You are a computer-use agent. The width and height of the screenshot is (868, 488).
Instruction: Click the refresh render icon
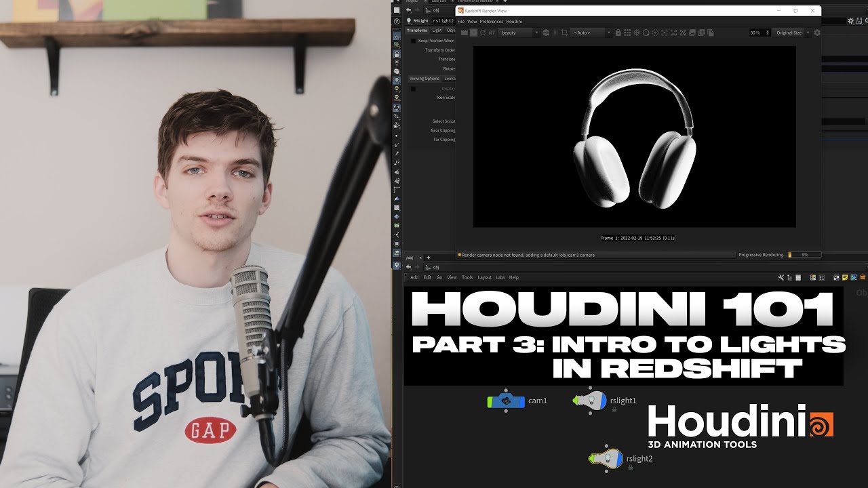tap(483, 33)
